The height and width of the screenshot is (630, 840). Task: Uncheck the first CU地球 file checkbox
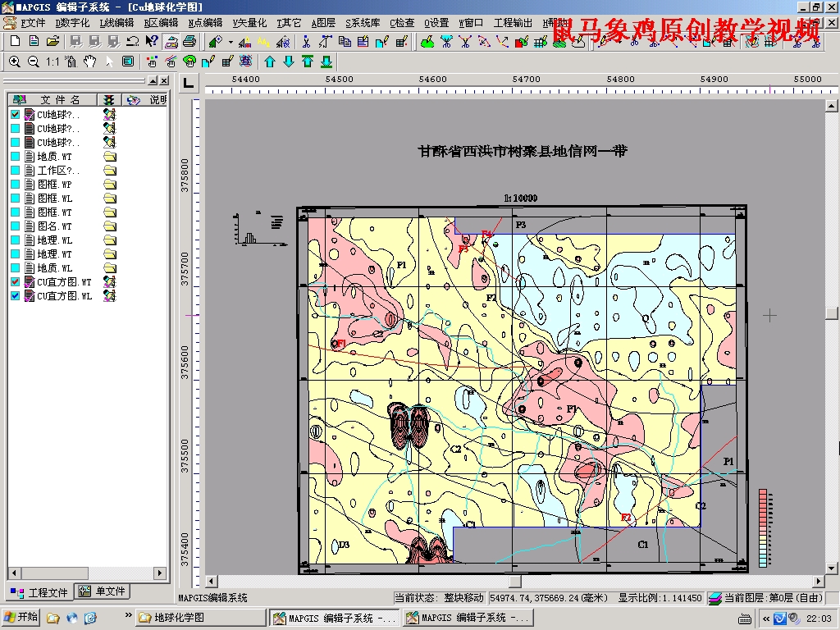[15, 114]
